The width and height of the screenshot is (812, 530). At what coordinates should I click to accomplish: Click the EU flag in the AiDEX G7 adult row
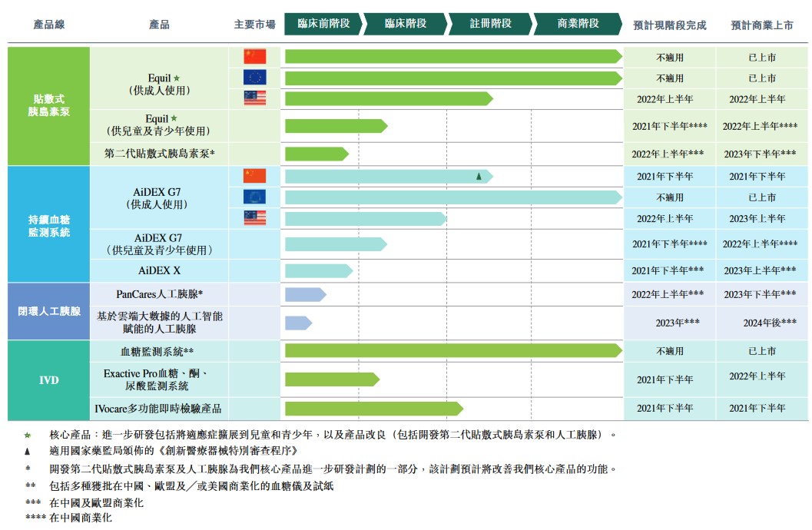coord(255,197)
